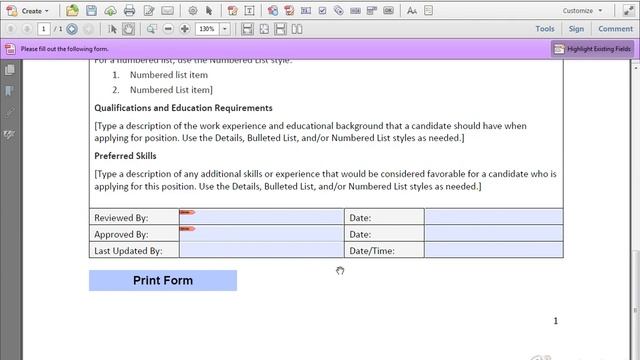640x360 pixels.
Task: Click the Date/Time input field
Action: [494, 250]
